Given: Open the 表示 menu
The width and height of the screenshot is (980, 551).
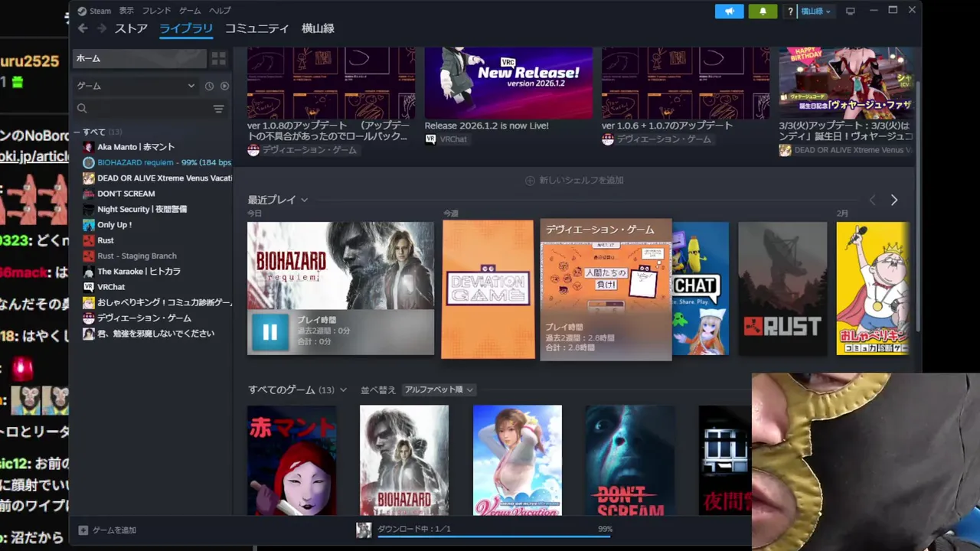Looking at the screenshot, I should coord(126,11).
